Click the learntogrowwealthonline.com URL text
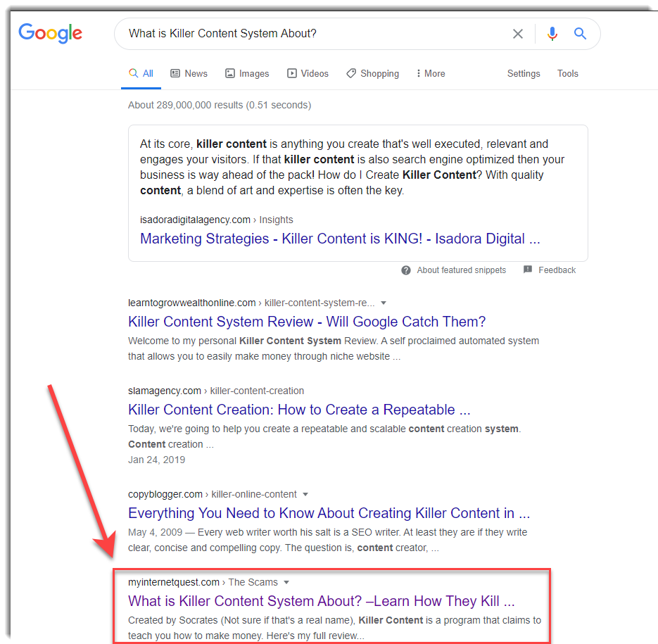 click(251, 303)
